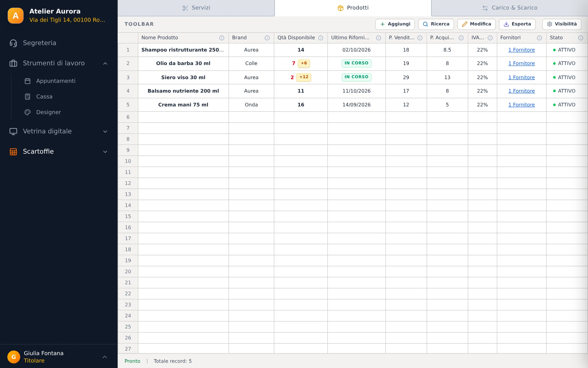Click IN CORSO status for Olio da barba
Screen dimensions: 588x368
point(356,63)
